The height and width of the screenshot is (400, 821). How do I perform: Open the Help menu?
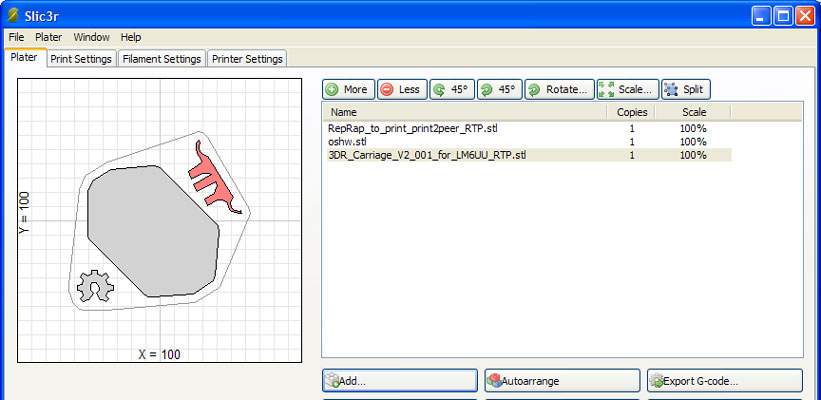pyautogui.click(x=131, y=37)
